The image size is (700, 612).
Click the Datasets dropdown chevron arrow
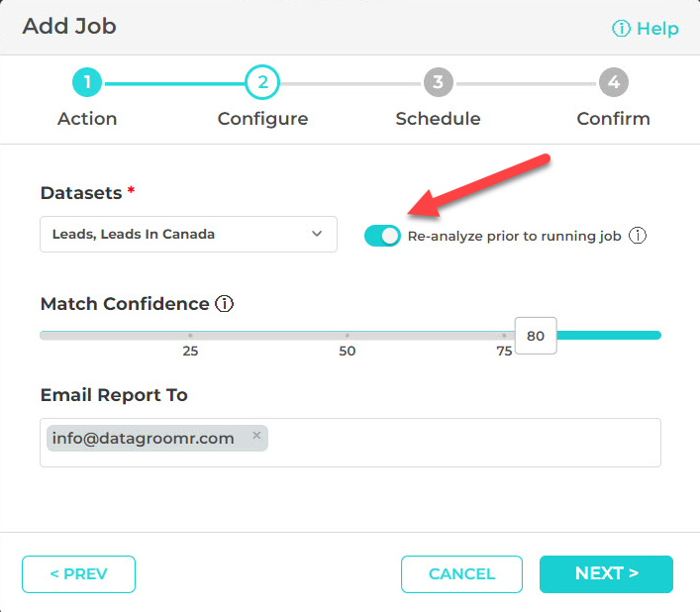[317, 235]
